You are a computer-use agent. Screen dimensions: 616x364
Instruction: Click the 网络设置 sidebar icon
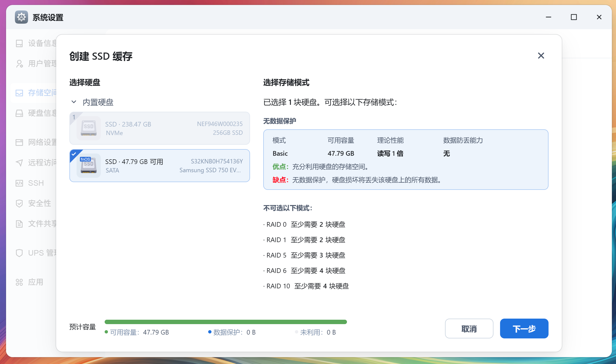tap(19, 142)
